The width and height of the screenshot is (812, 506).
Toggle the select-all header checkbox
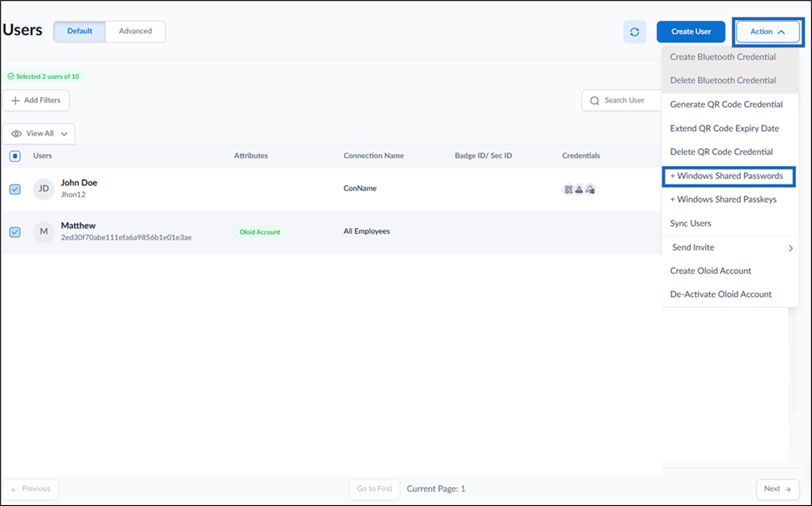(15, 156)
